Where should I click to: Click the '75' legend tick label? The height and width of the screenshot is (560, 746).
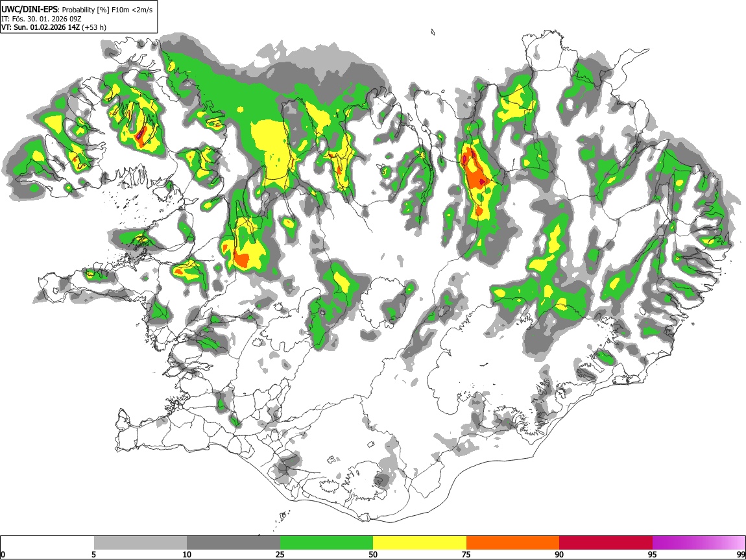coord(466,554)
